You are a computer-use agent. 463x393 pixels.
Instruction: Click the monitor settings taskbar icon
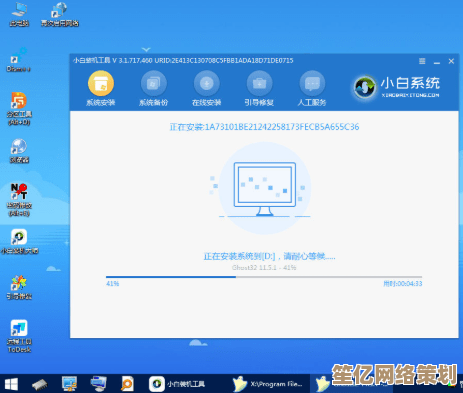[x=69, y=384]
